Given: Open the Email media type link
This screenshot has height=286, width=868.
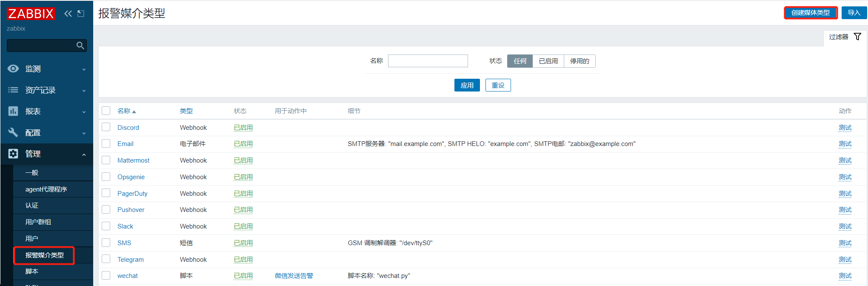Looking at the screenshot, I should coord(126,143).
